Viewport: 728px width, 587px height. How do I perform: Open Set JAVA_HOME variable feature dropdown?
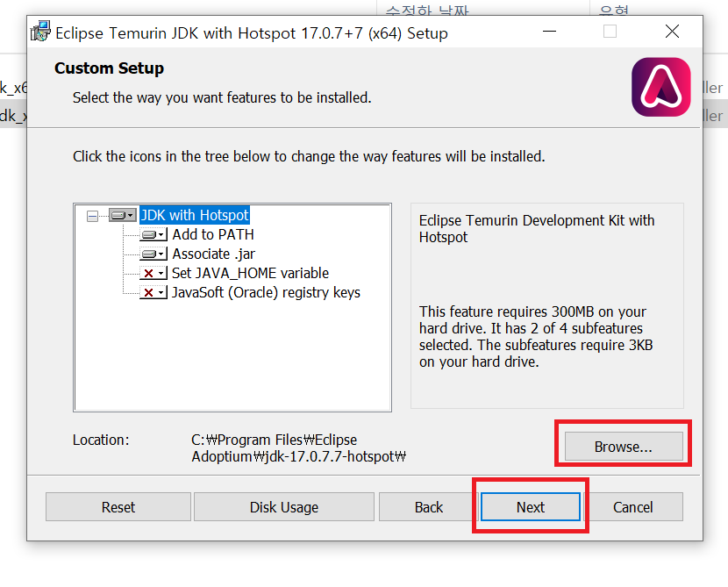(153, 273)
